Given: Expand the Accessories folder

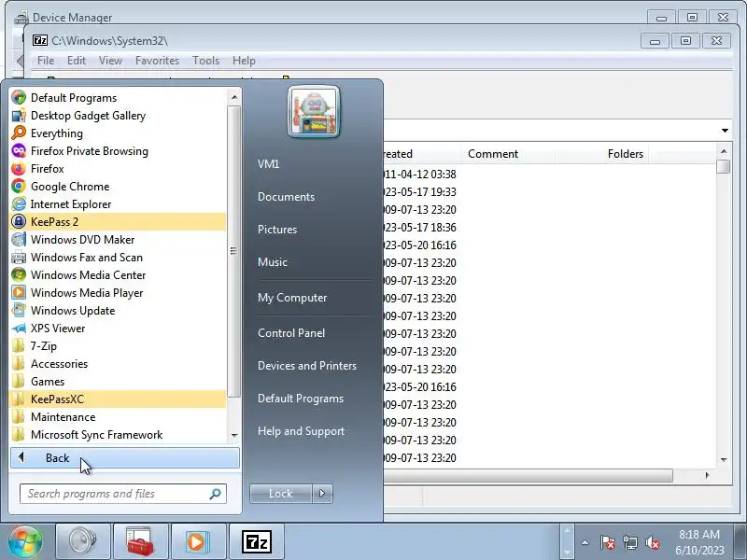Looking at the screenshot, I should (x=118, y=364).
